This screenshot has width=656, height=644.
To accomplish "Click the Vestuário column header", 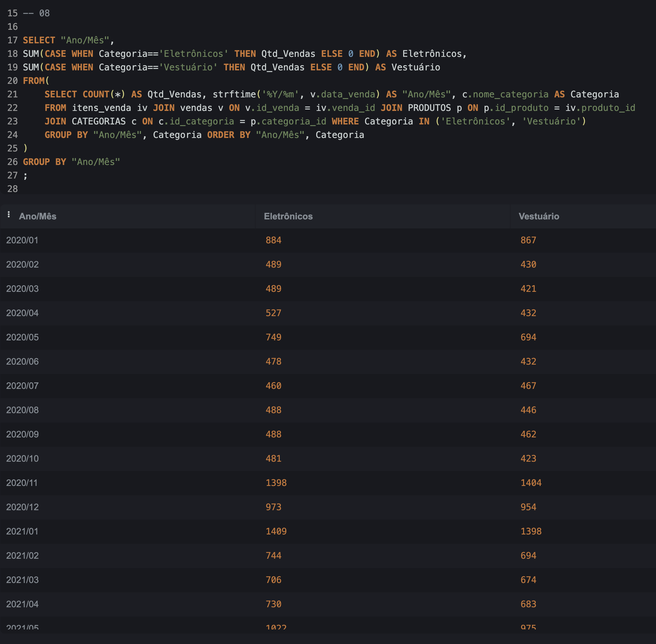I will pyautogui.click(x=539, y=216).
